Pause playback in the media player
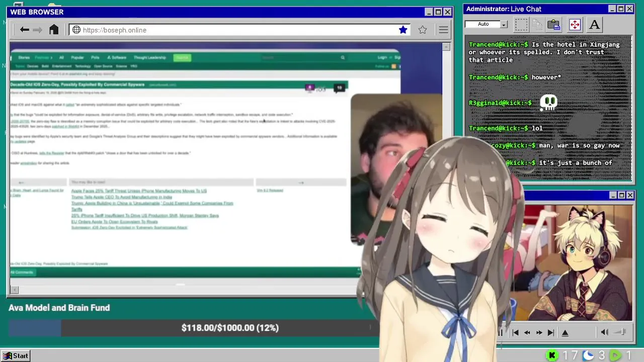This screenshot has width=644, height=362. click(501, 332)
